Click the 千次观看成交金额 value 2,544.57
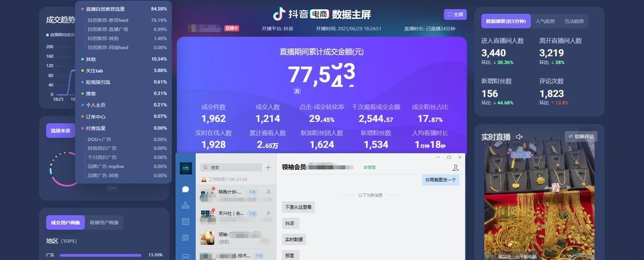 click(x=376, y=119)
